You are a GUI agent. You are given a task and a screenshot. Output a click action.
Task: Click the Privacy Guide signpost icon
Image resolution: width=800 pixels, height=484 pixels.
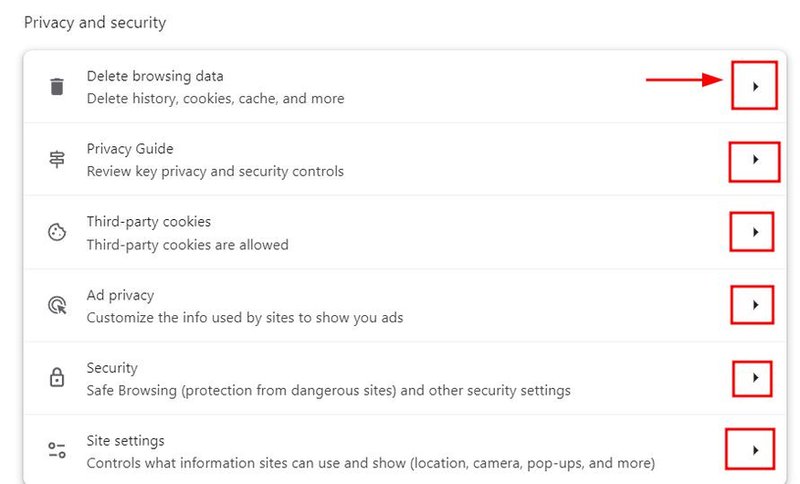pos(57,159)
